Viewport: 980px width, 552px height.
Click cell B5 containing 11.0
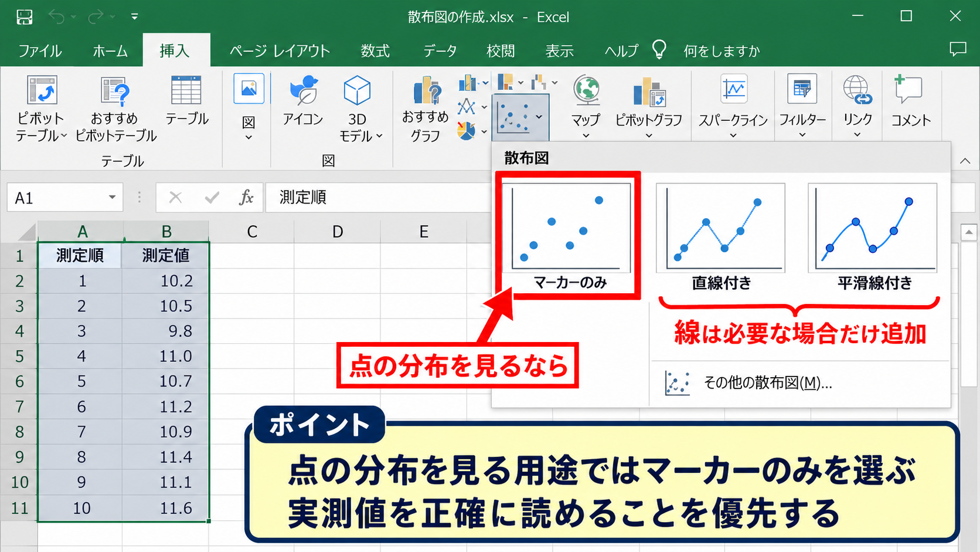(x=165, y=356)
